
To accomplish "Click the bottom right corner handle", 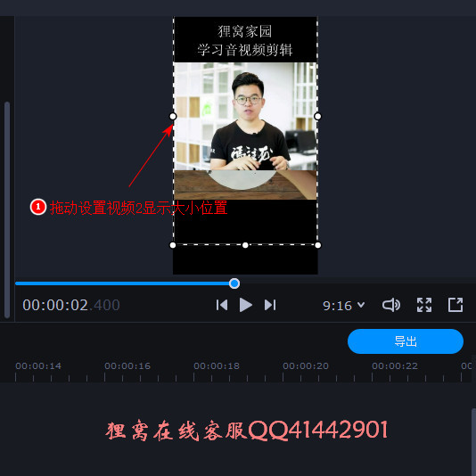I will pos(318,245).
